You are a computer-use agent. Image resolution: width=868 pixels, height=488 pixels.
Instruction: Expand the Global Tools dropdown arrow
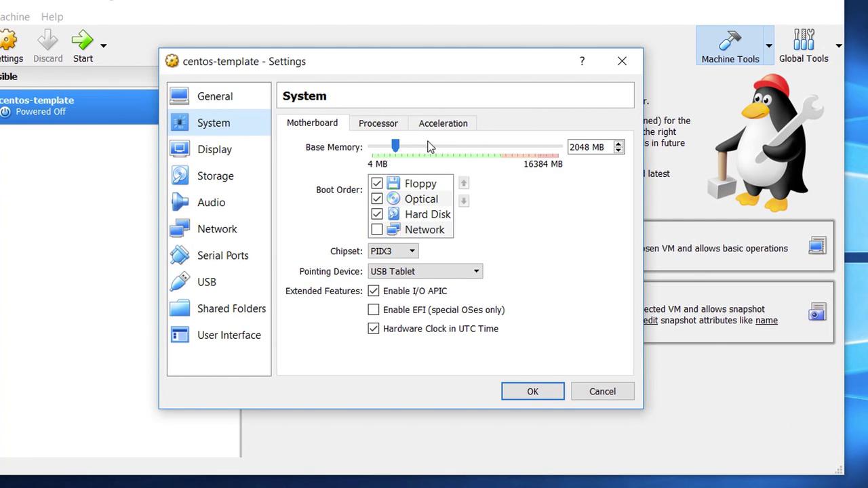pyautogui.click(x=838, y=46)
